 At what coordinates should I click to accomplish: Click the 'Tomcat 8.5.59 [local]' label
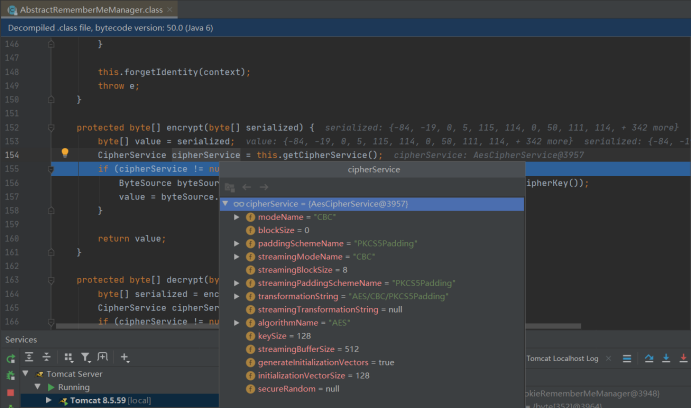[110, 401]
